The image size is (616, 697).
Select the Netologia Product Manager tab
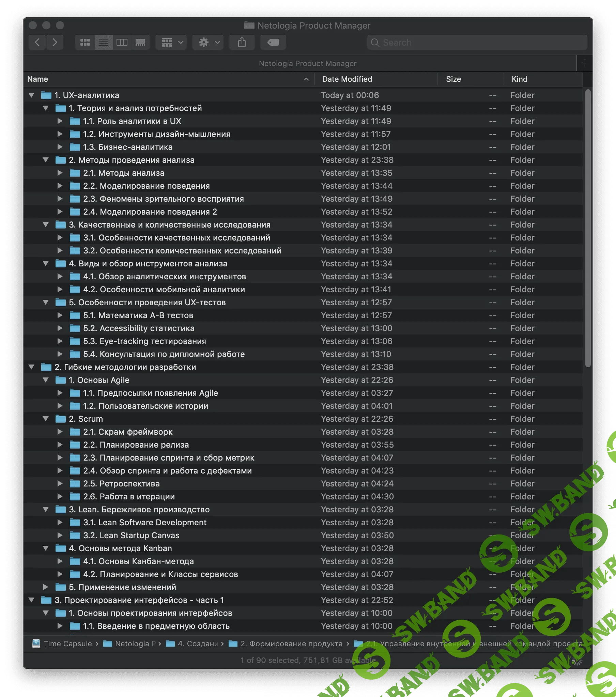click(307, 63)
